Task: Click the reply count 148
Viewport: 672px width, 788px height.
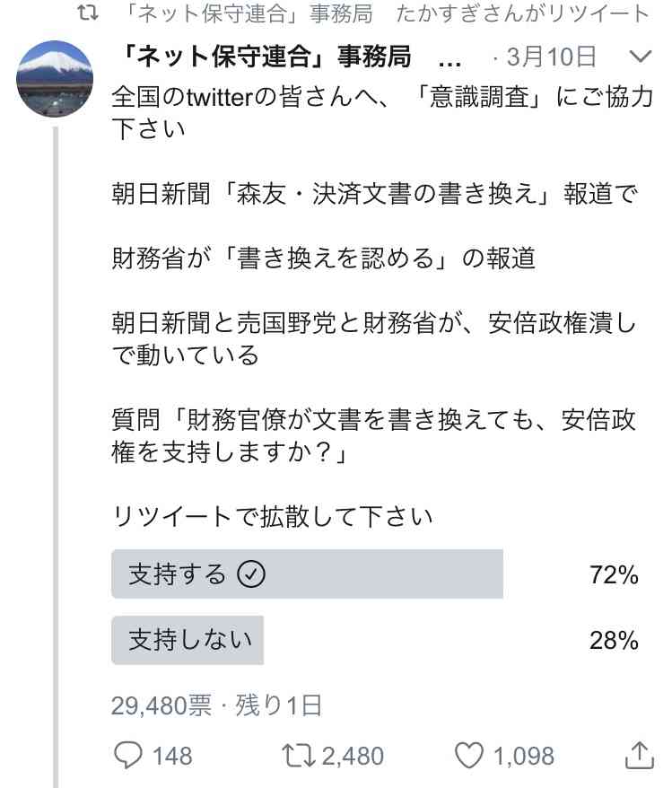Action: 172,756
